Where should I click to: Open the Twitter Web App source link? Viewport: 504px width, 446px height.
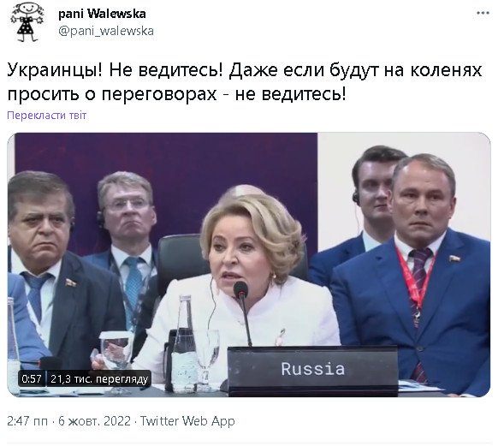pos(187,421)
